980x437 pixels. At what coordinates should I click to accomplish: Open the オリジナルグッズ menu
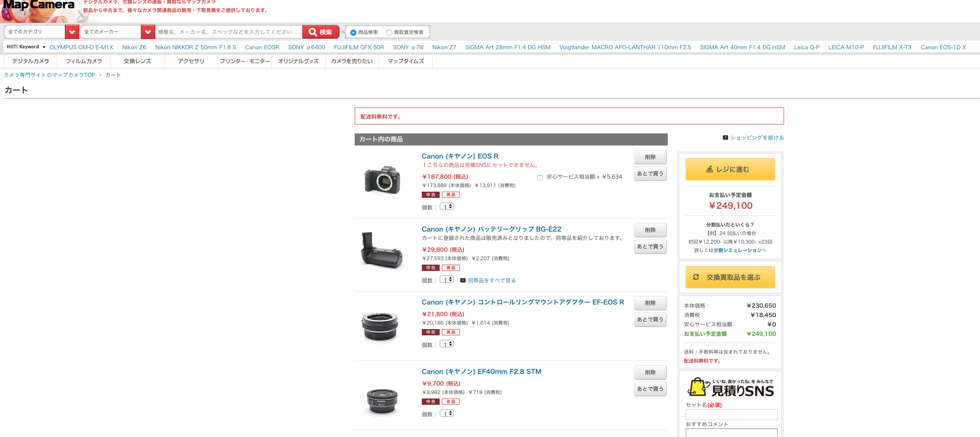click(x=298, y=61)
